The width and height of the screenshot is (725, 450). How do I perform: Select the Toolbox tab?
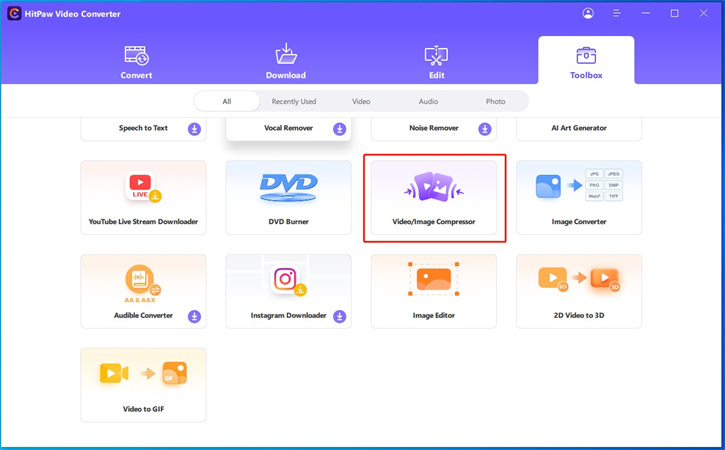(x=586, y=62)
